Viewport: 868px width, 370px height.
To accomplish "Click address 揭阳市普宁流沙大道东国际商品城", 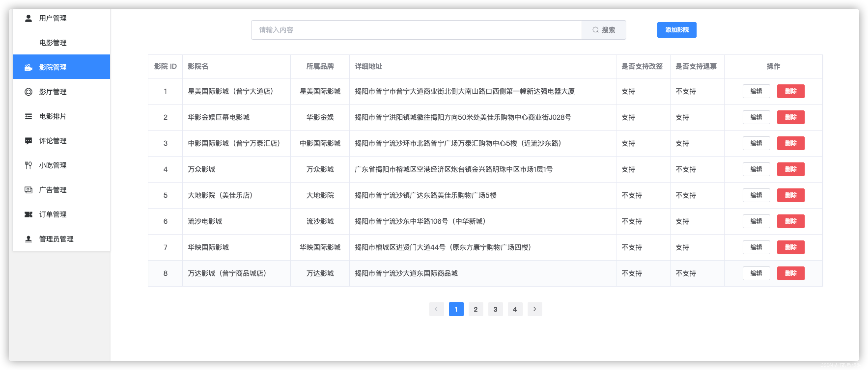I will (406, 273).
